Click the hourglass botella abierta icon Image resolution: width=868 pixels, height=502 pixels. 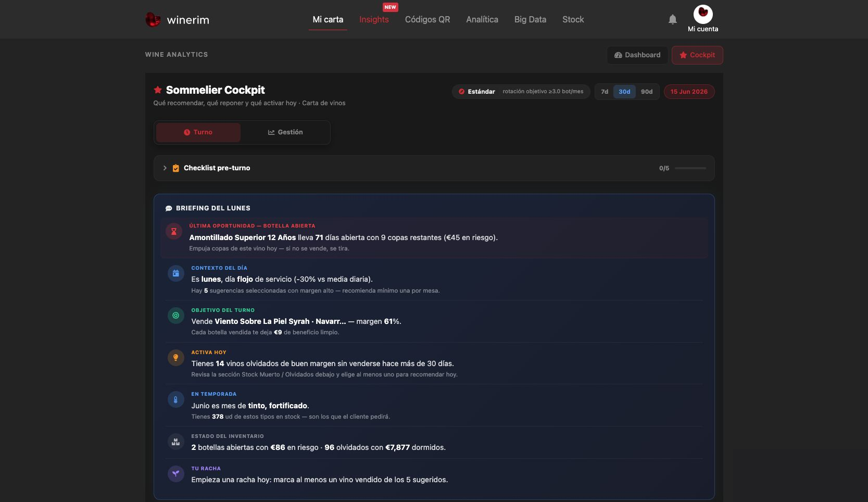coord(174,231)
